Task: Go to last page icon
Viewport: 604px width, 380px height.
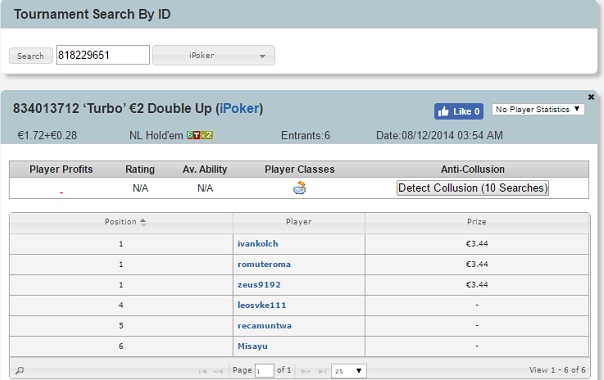Action: point(322,371)
